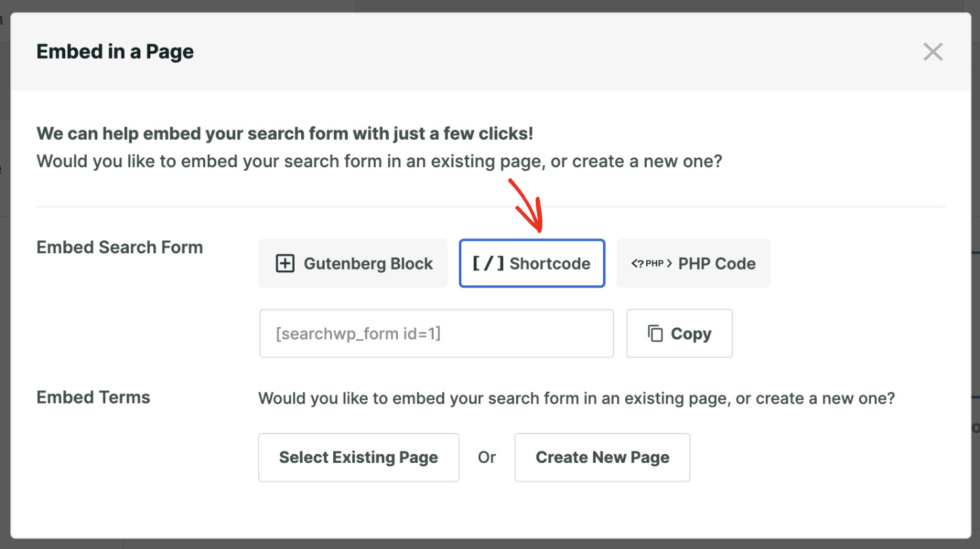
Task: Open the Select Existing Page chooser
Action: [358, 457]
